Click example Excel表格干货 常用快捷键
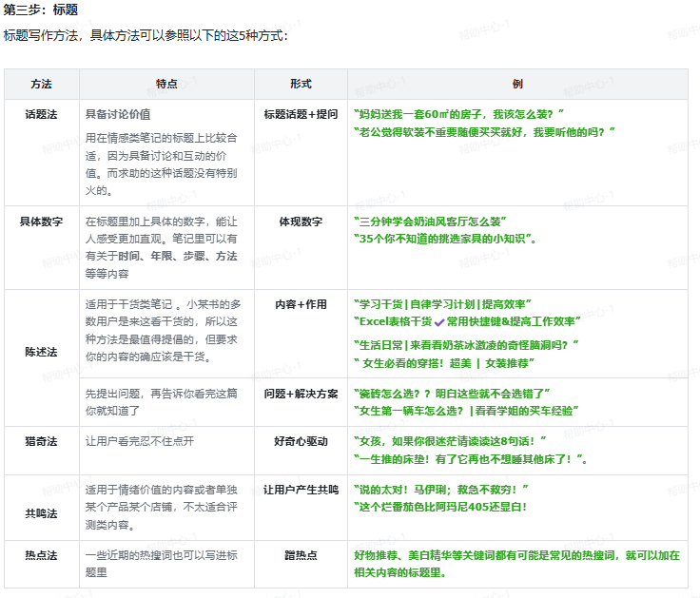The height and width of the screenshot is (598, 700). [467, 321]
